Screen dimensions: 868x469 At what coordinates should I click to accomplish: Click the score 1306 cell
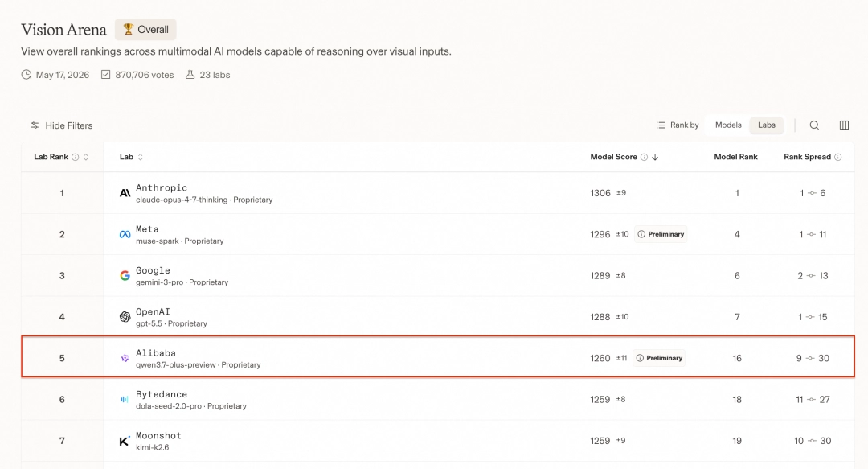(600, 193)
